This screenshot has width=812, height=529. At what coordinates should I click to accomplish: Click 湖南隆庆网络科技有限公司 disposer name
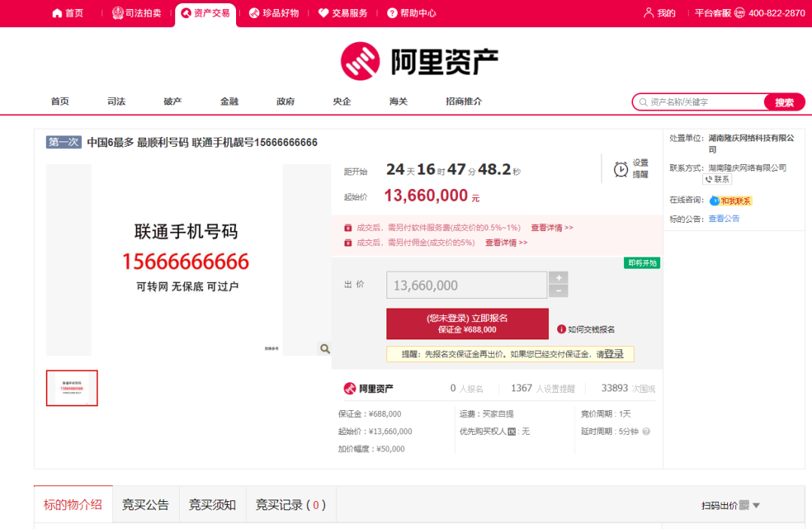(x=751, y=144)
